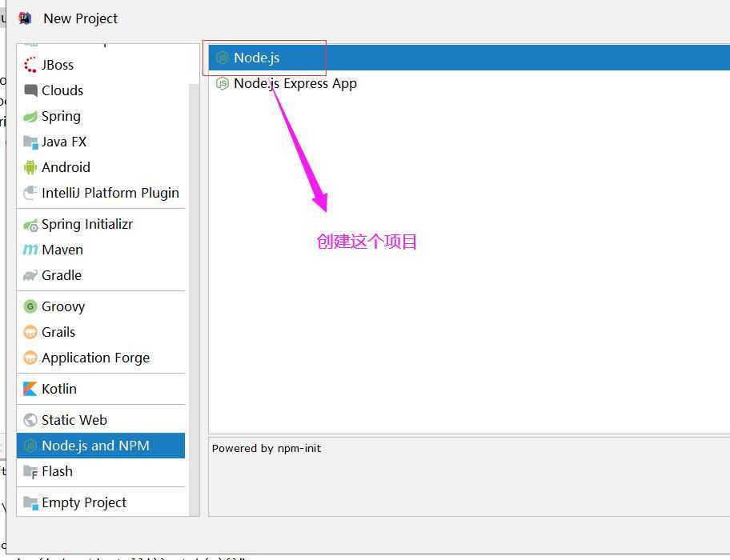Click the Empty Project folder icon

30,502
